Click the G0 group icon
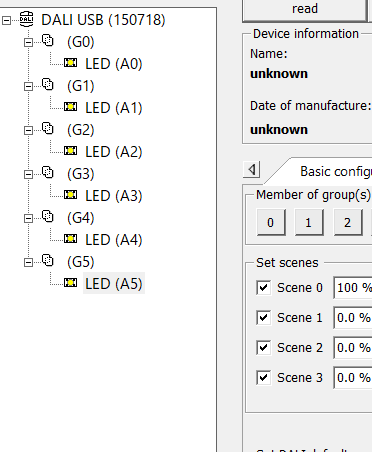Viewport: 372px width, 452px height. click(x=48, y=40)
